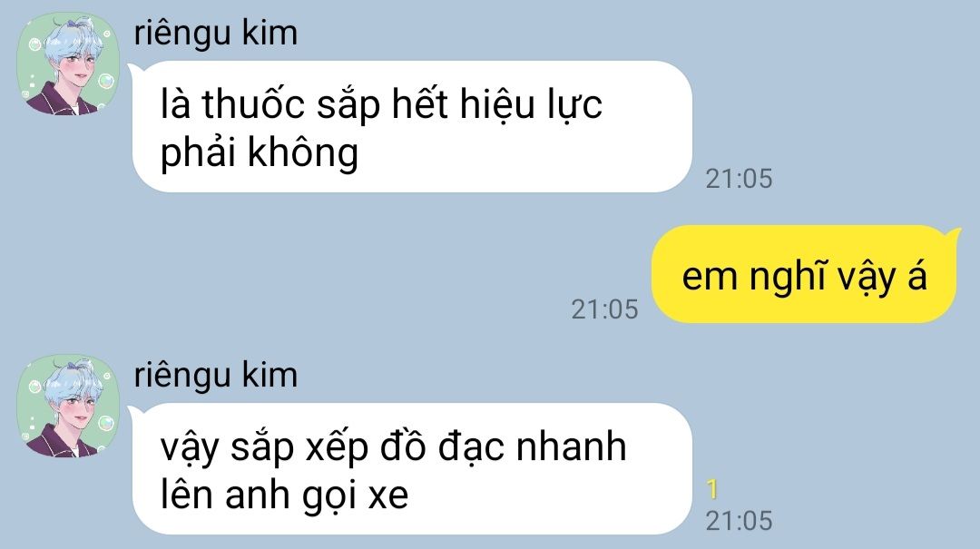980x549 pixels.
Task: Click the words "phải không" in first message
Action: [260, 153]
